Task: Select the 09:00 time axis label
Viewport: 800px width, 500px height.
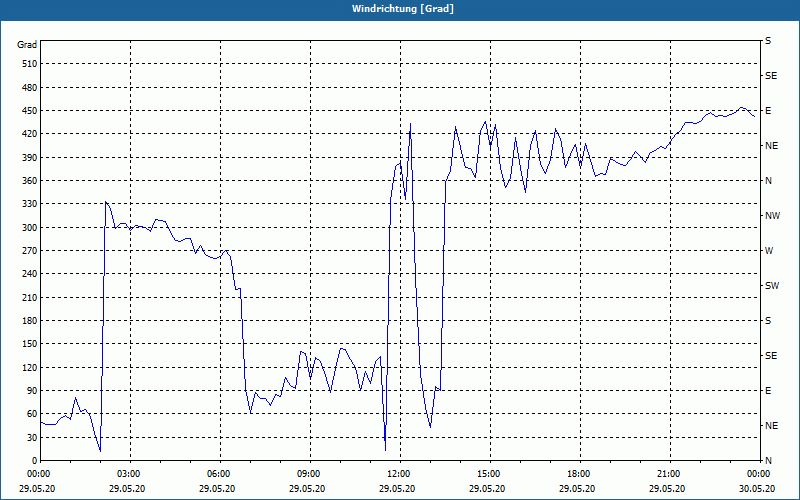Action: [310, 474]
